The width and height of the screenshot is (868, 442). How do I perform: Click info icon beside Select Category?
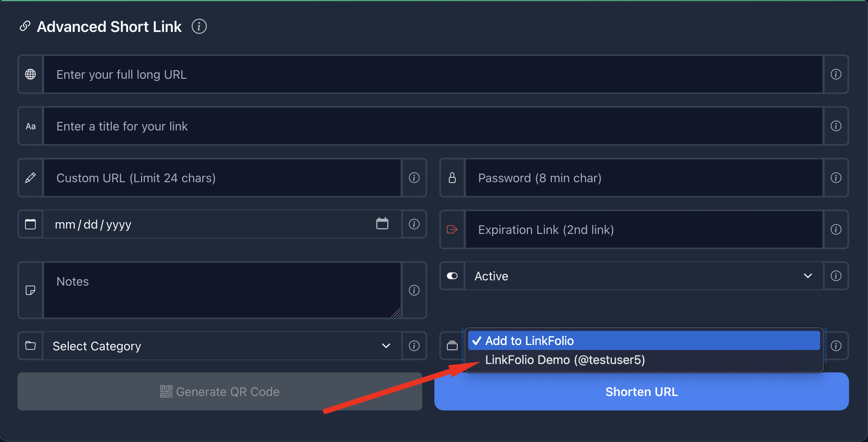414,346
